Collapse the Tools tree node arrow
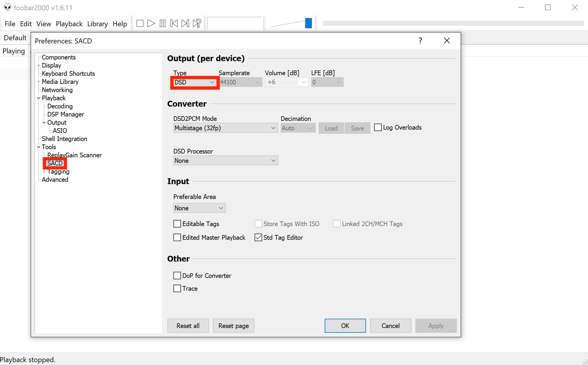This screenshot has width=588, height=365. (x=38, y=147)
